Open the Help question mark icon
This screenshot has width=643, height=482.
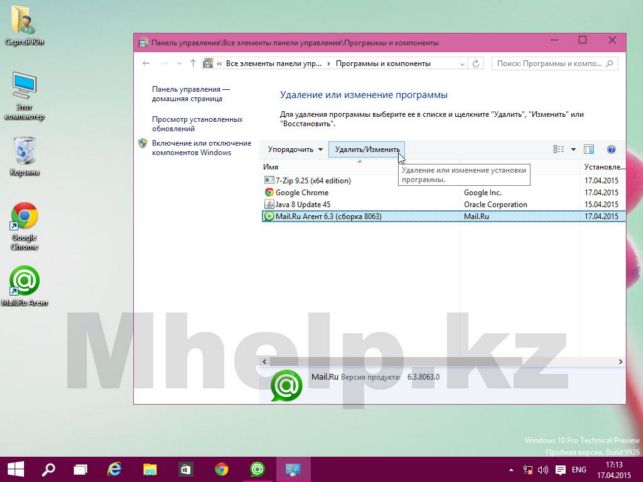[x=611, y=149]
